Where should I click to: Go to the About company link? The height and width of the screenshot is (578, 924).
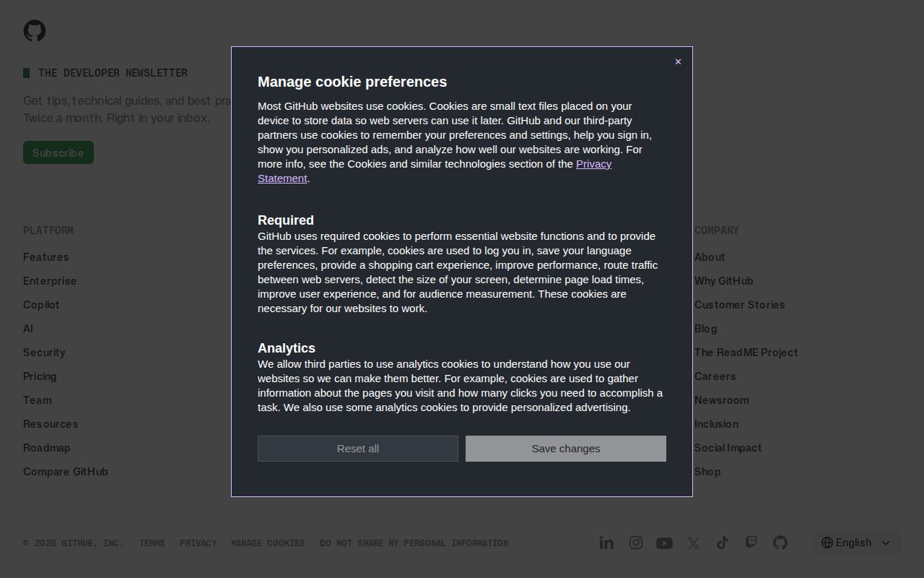[710, 257]
